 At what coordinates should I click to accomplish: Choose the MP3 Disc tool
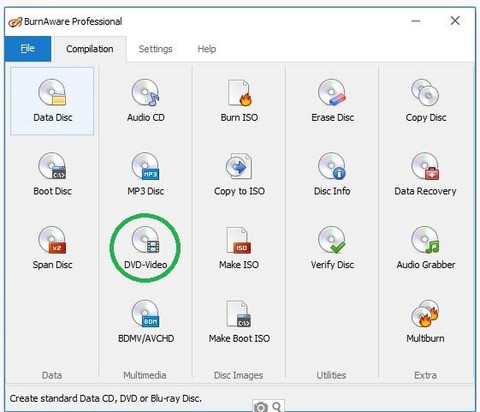tap(146, 174)
